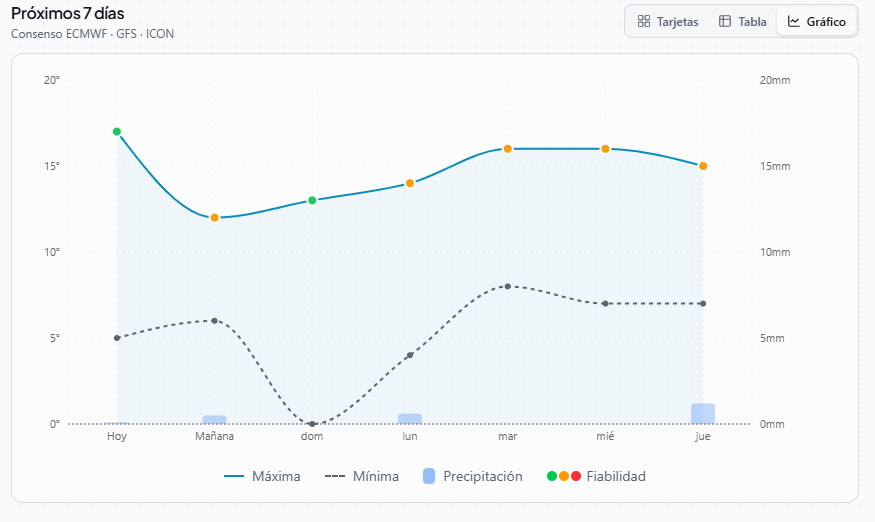Click the green Fiabilidad legend dot
The image size is (875, 522).
click(552, 477)
